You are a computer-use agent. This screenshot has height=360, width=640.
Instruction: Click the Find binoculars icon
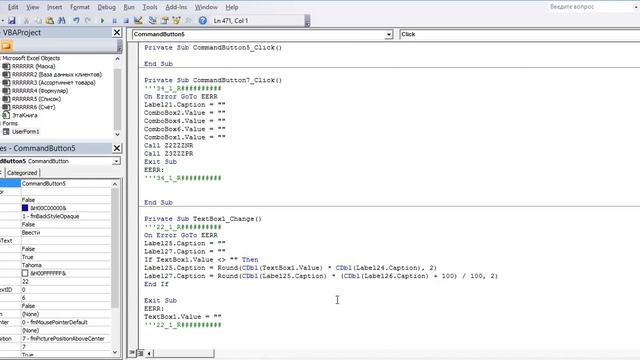pos(62,20)
